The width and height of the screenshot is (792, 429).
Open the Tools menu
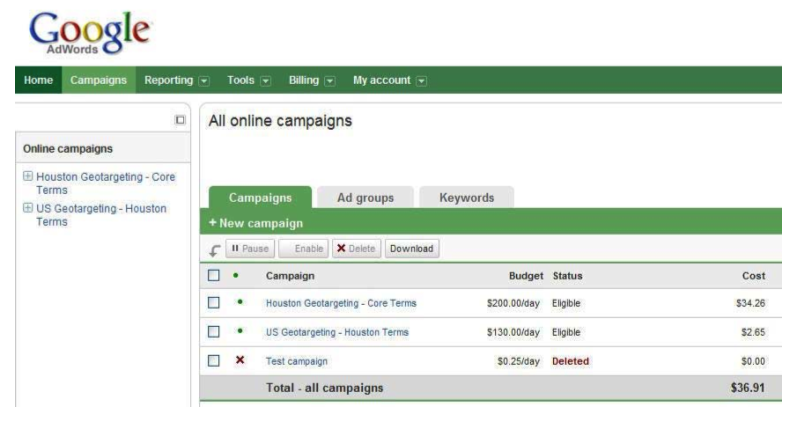tap(240, 80)
